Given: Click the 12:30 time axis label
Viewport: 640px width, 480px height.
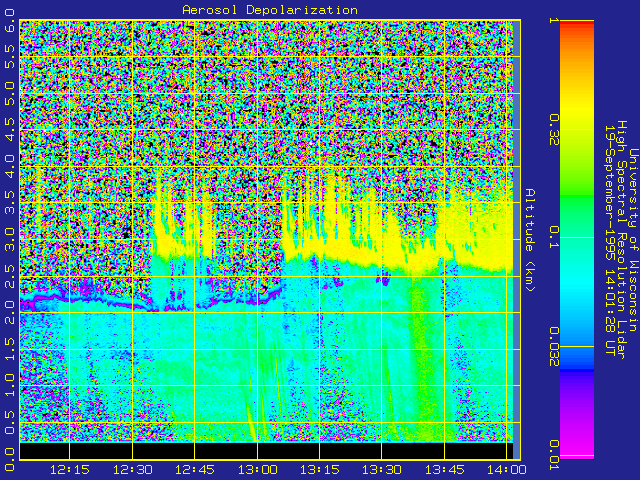Looking at the screenshot, I should (x=132, y=470).
